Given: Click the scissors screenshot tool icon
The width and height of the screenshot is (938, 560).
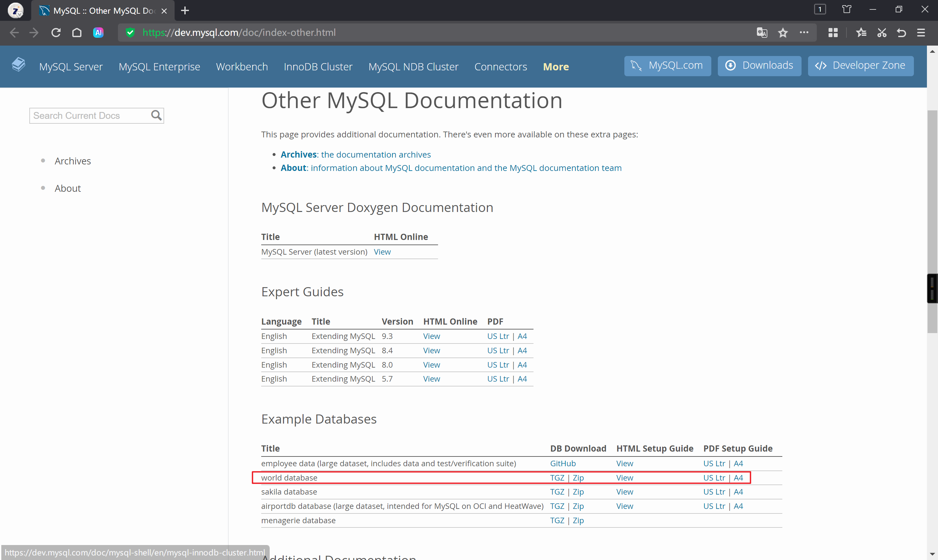Looking at the screenshot, I should 881,33.
